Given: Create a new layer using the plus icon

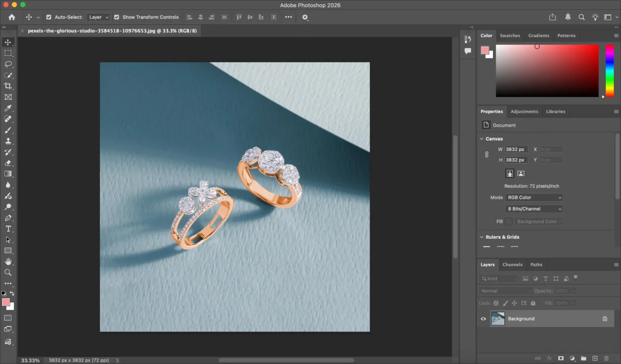Looking at the screenshot, I should [595, 358].
